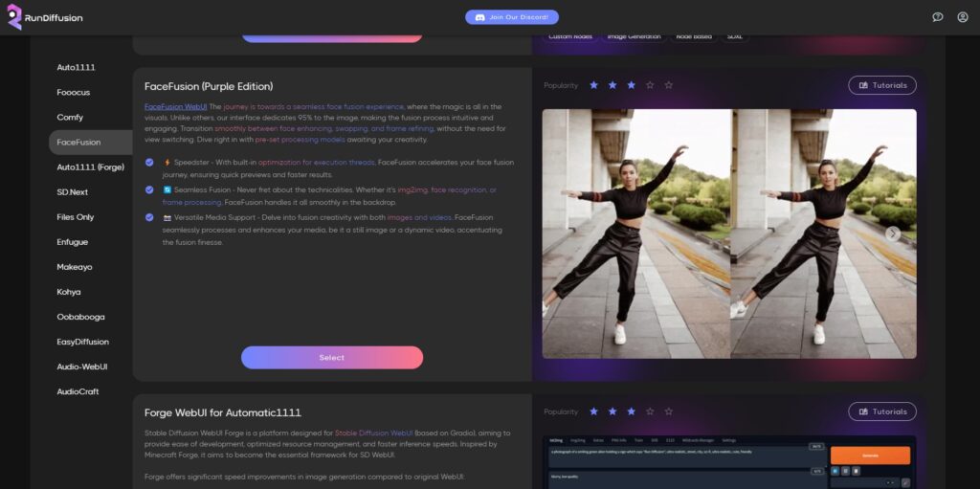Open the help chat icon
The image size is (980, 489).
tap(938, 17)
